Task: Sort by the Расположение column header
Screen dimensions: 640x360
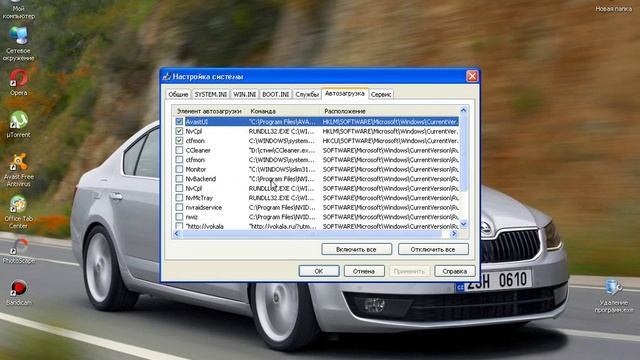Action: [389, 111]
